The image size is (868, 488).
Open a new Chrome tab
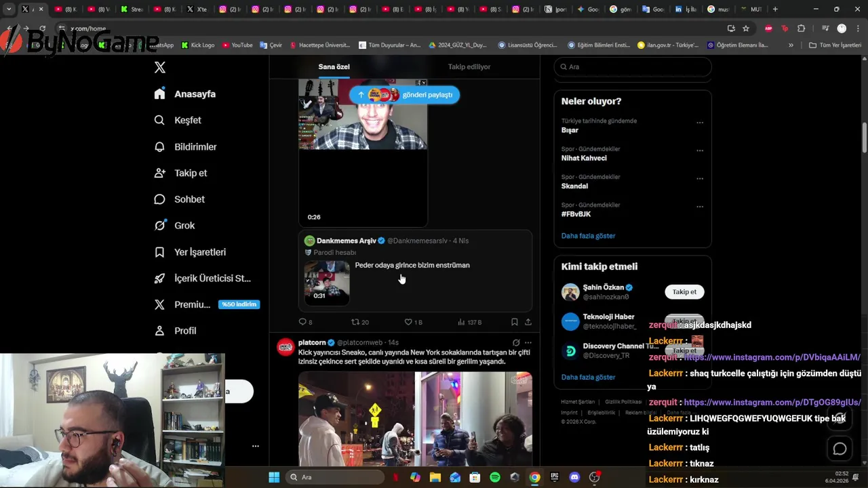click(775, 9)
